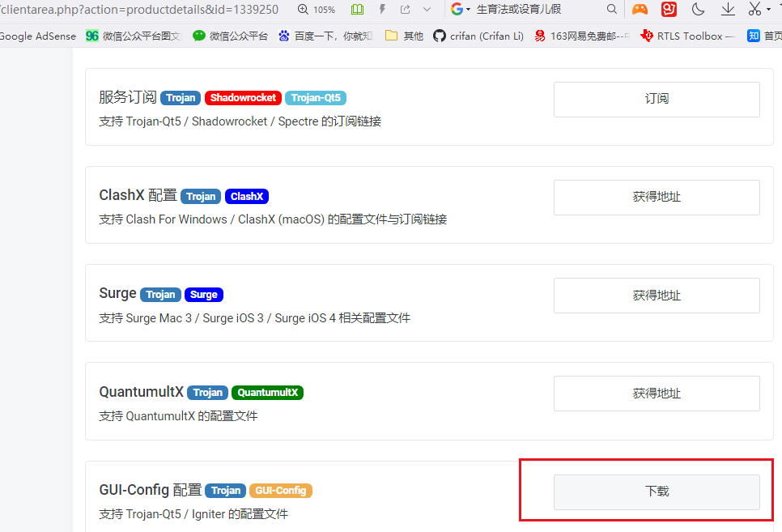Expand the scissors tool dropdown arrow
782x532 pixels.
(x=768, y=10)
